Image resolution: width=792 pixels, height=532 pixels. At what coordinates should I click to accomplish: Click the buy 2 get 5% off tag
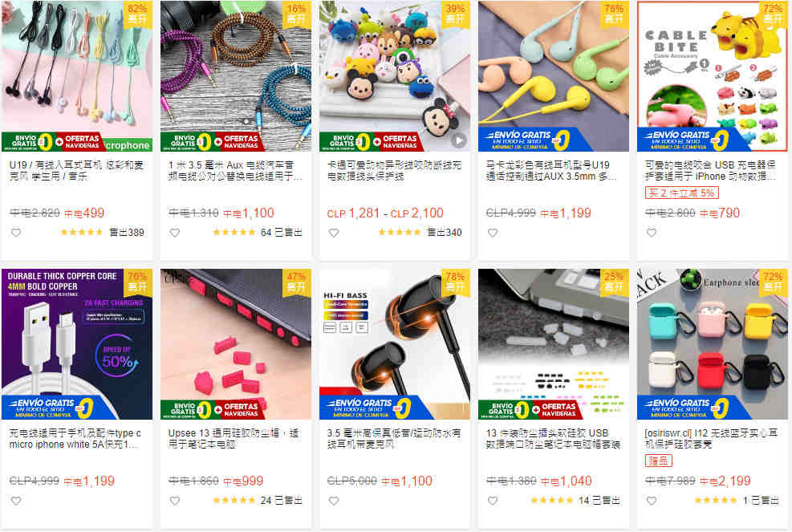(681, 193)
